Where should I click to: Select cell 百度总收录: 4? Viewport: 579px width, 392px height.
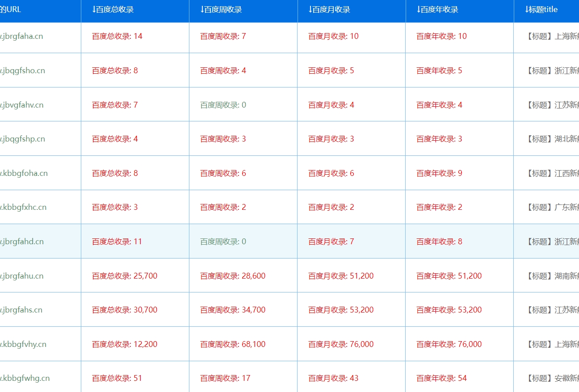[115, 139]
